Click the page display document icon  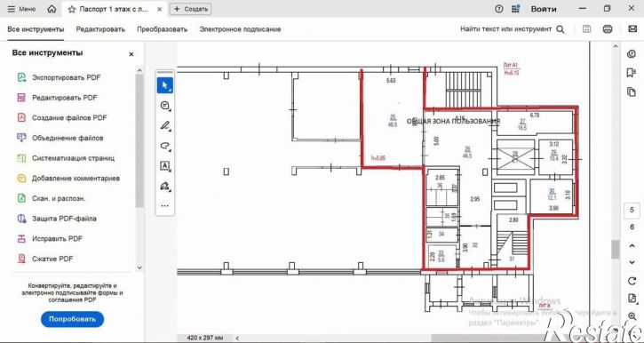(x=632, y=299)
